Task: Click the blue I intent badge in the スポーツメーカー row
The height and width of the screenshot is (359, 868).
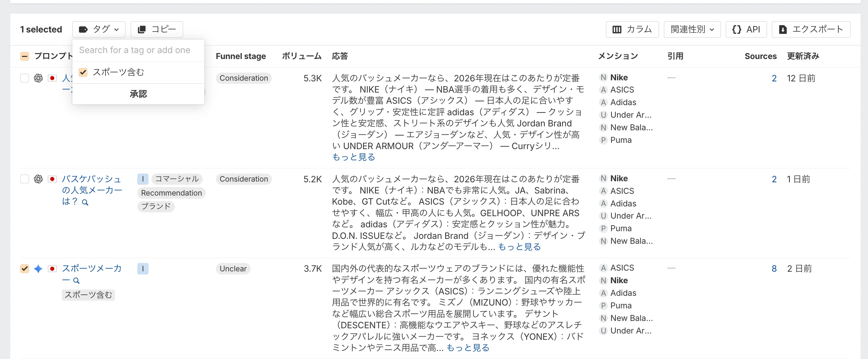Action: tap(143, 269)
